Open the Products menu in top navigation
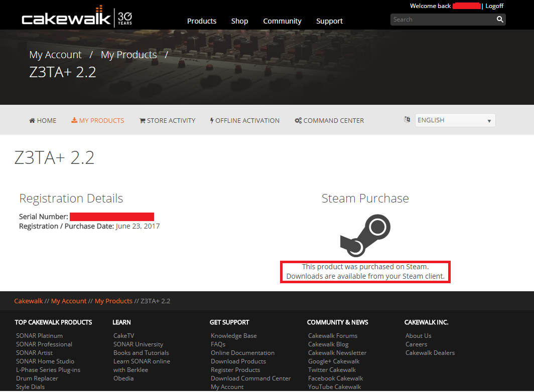 202,21
